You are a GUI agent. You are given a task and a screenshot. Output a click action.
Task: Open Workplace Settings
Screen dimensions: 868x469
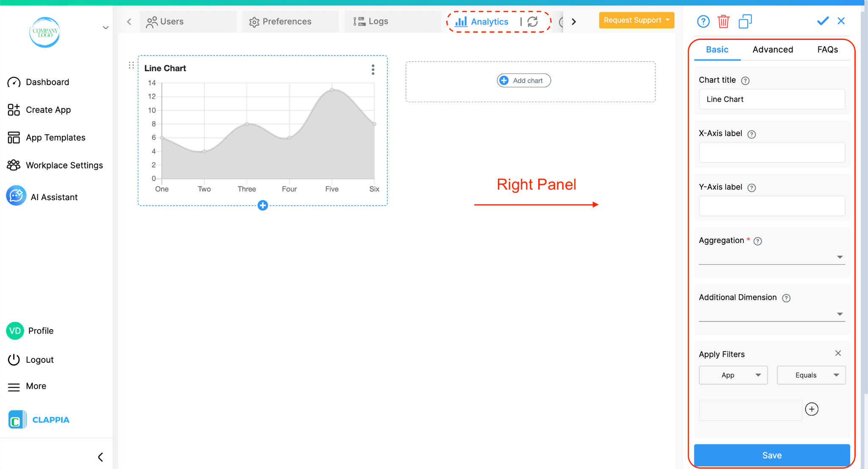13,165
